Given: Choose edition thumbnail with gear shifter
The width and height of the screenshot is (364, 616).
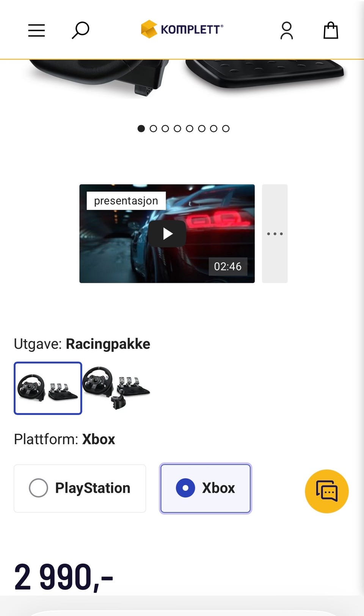Looking at the screenshot, I should [x=116, y=388].
